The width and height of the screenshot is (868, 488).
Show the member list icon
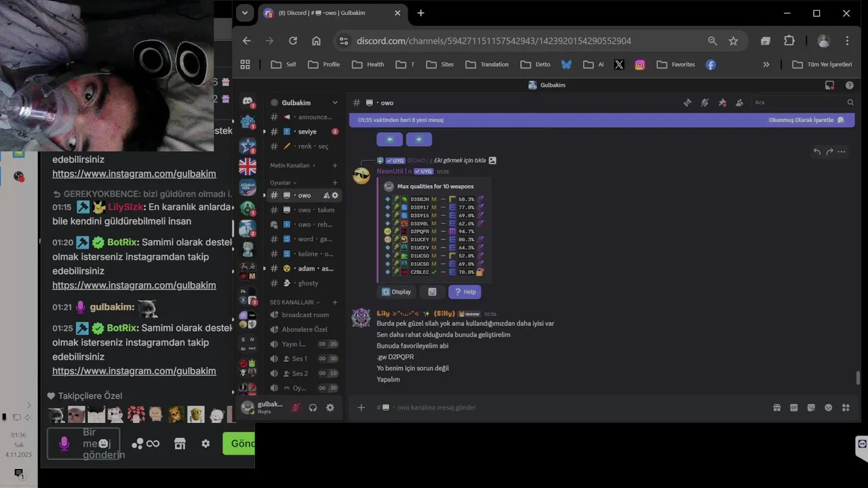[x=739, y=102]
